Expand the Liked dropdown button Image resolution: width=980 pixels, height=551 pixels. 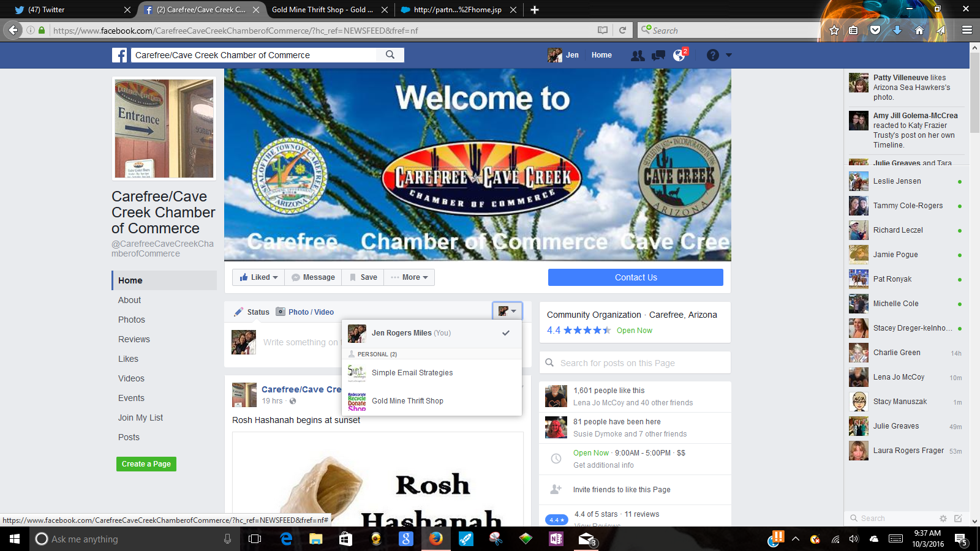coord(258,277)
